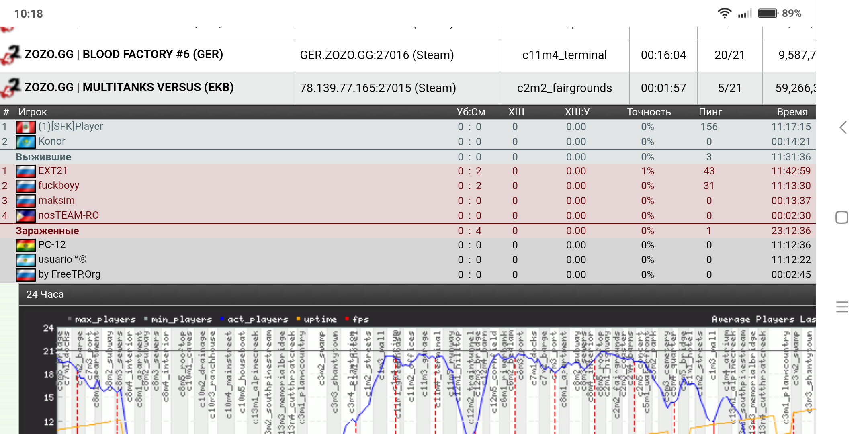Click flag icon next to nosTEAM-RO
This screenshot has width=868, height=434.
point(25,216)
